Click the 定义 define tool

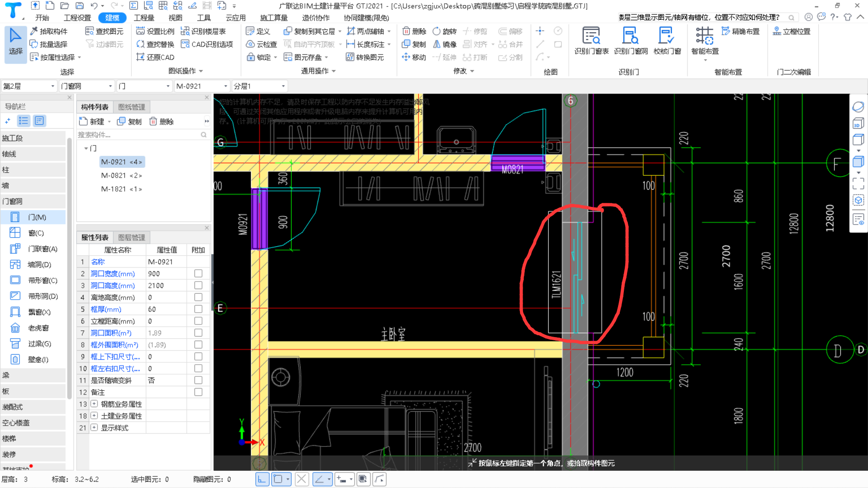pyautogui.click(x=258, y=31)
